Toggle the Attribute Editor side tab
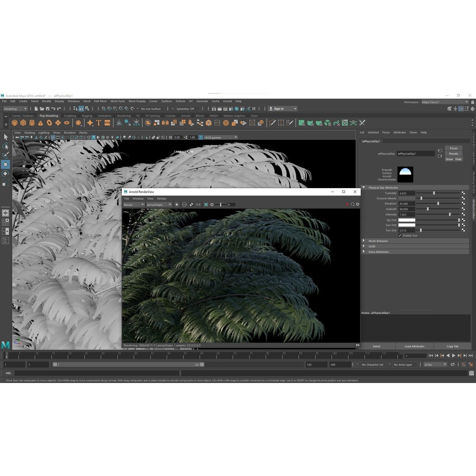476x476 pixels. coord(473,209)
